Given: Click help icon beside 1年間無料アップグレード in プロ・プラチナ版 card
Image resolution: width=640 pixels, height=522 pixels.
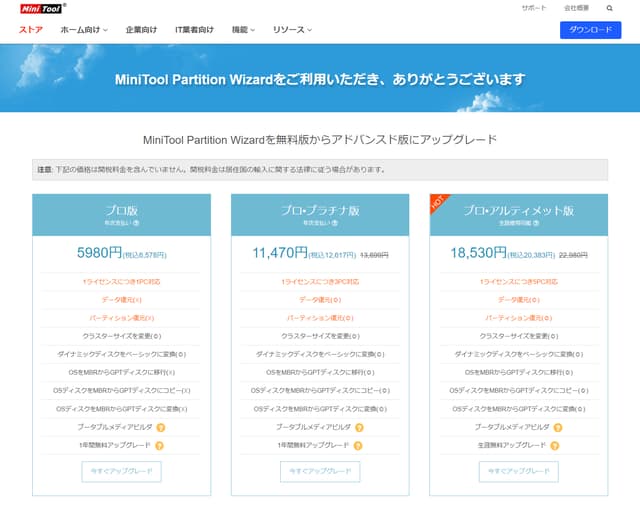Looking at the screenshot, I should [x=358, y=446].
